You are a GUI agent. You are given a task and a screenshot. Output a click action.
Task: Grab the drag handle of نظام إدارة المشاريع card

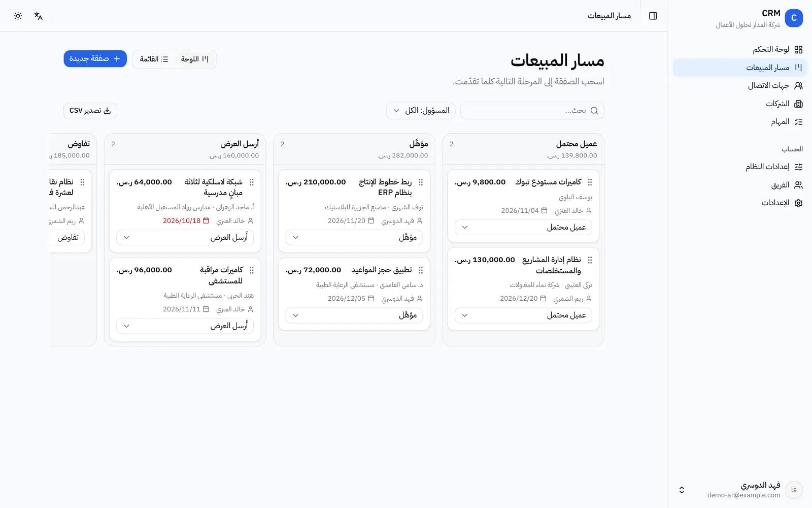tap(590, 260)
